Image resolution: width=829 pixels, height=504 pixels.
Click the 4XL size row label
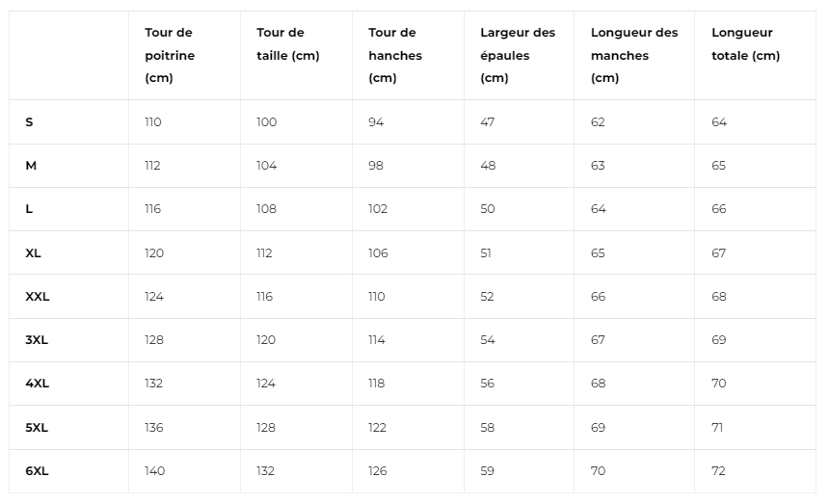coord(37,383)
